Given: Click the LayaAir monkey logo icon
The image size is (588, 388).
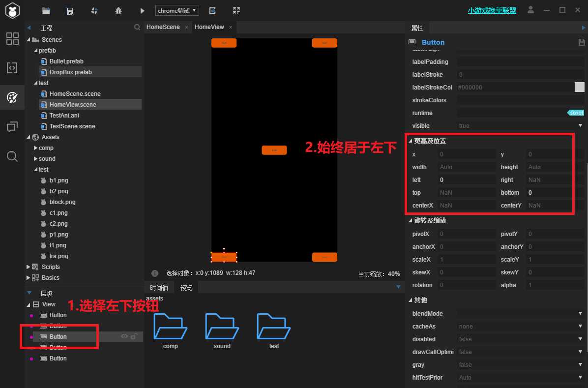Looking at the screenshot, I should [12, 10].
